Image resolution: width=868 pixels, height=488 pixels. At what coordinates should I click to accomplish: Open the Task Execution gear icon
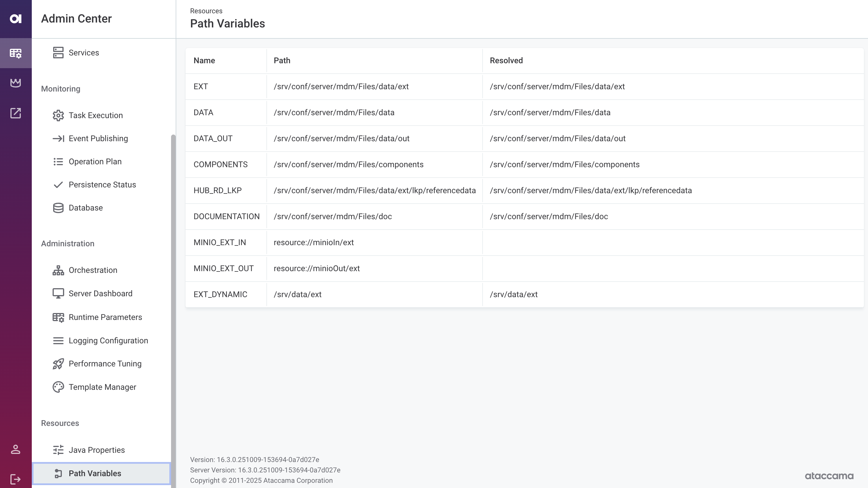(58, 115)
